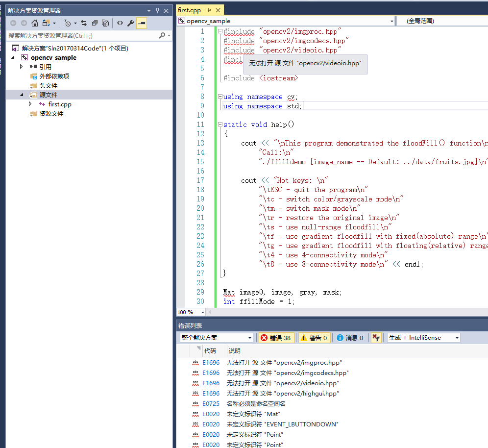488x448 pixels.
Task: Open the 生成 + IntelliSense dropdown
Action: click(423, 338)
